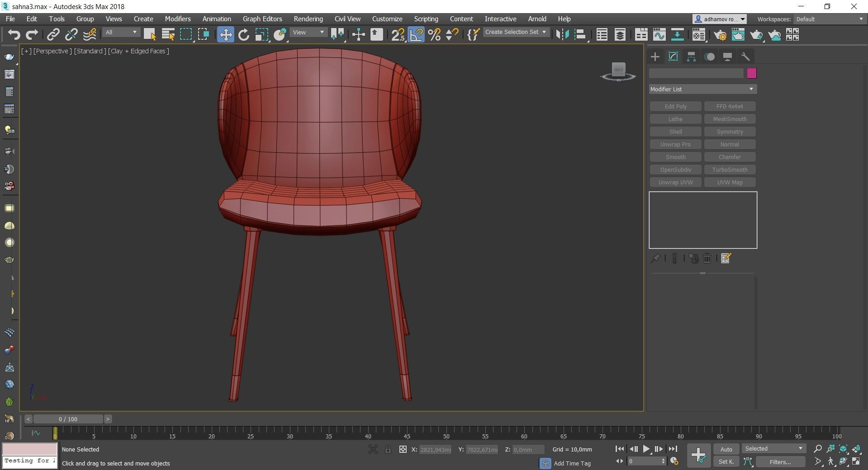The width and height of the screenshot is (868, 470).
Task: Toggle Percent Snap
Action: pos(434,34)
